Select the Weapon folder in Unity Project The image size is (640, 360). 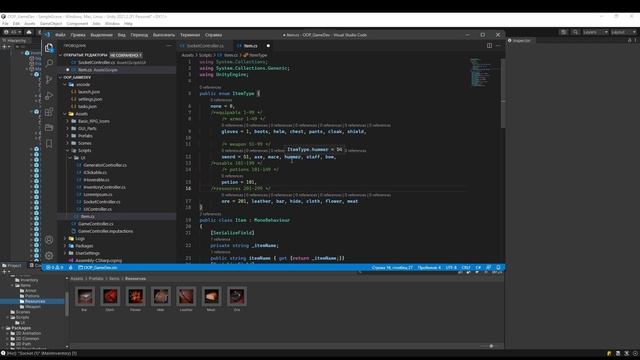pos(33,307)
